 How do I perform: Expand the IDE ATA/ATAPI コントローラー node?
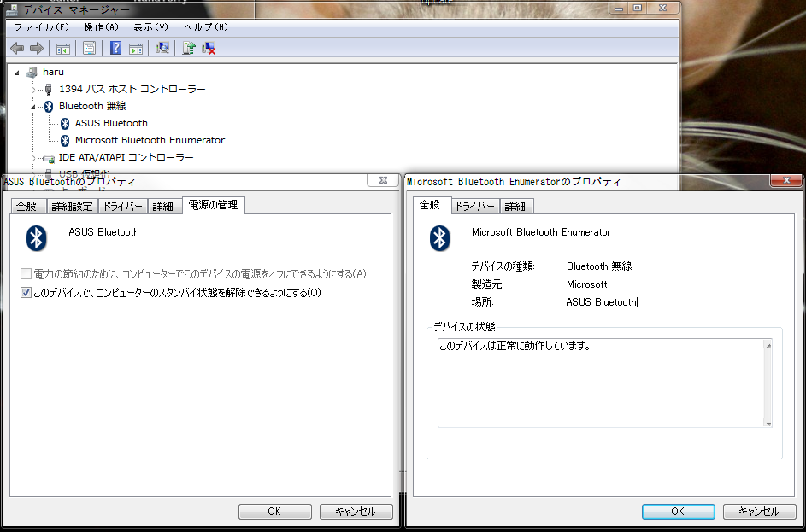pos(33,158)
